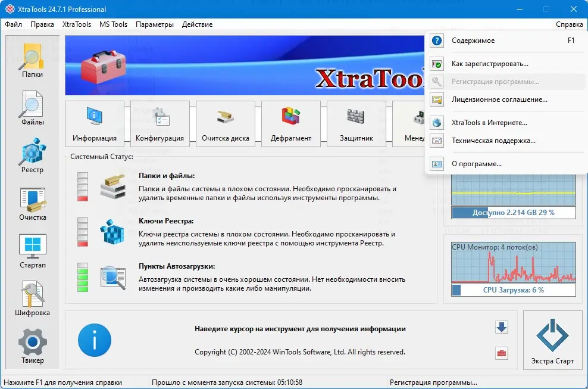588x389 pixels.
Task: Click the Copyright WinTools Software text
Action: tap(300, 352)
